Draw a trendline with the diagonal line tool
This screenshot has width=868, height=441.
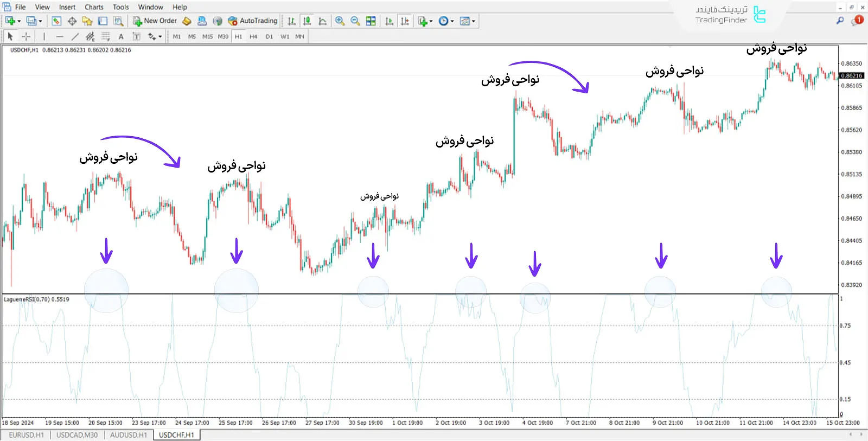(x=75, y=37)
